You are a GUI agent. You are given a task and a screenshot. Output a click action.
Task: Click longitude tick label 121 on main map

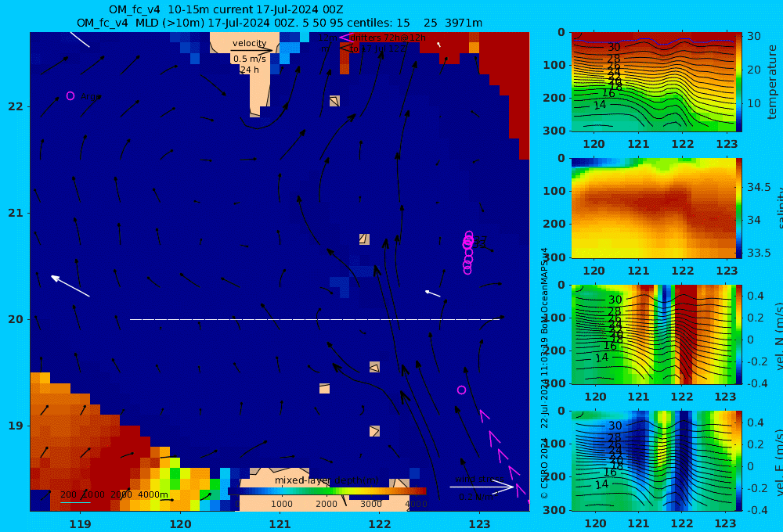[x=280, y=524]
